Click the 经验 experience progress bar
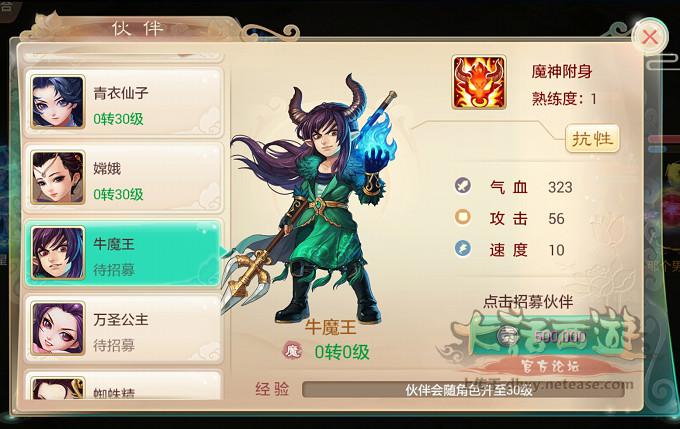Image resolution: width=680 pixels, height=429 pixels. [x=463, y=390]
